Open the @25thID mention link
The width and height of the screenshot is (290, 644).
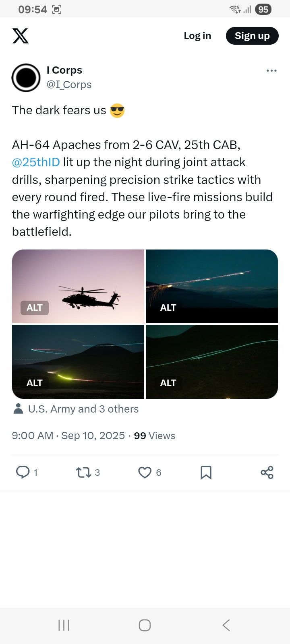[36, 162]
